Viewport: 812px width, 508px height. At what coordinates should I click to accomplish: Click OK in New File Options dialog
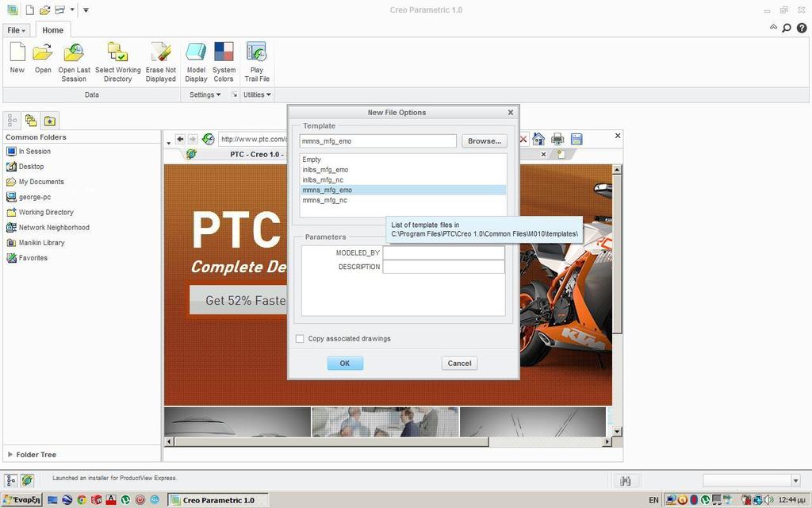pyautogui.click(x=345, y=364)
